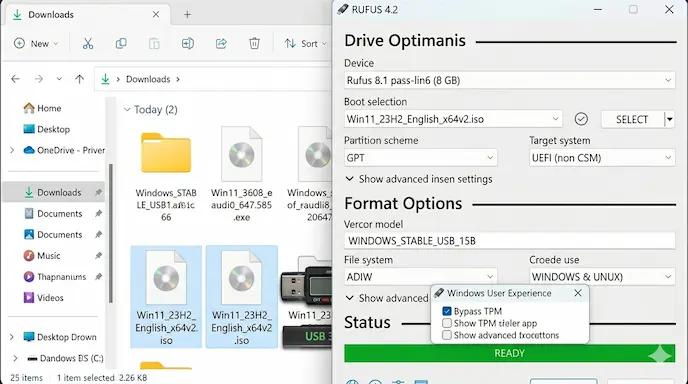Expand the Desktop Drown tree node
The image size is (688, 384).
(12, 337)
